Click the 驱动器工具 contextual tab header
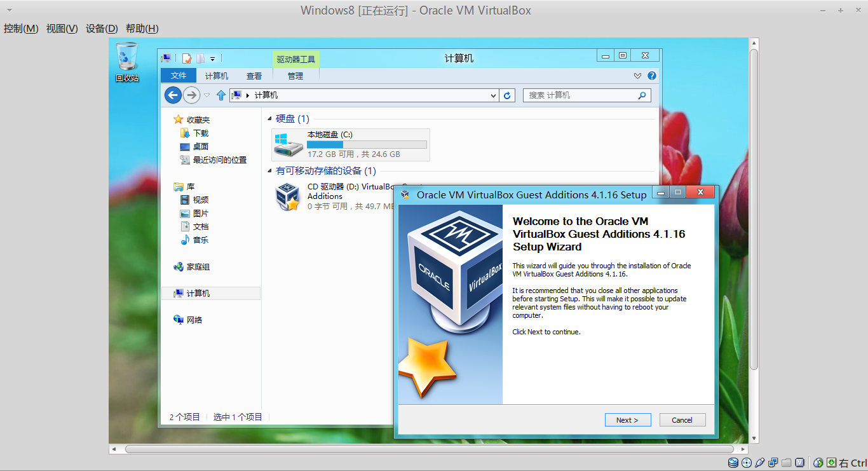This screenshot has width=868, height=471. coord(296,59)
